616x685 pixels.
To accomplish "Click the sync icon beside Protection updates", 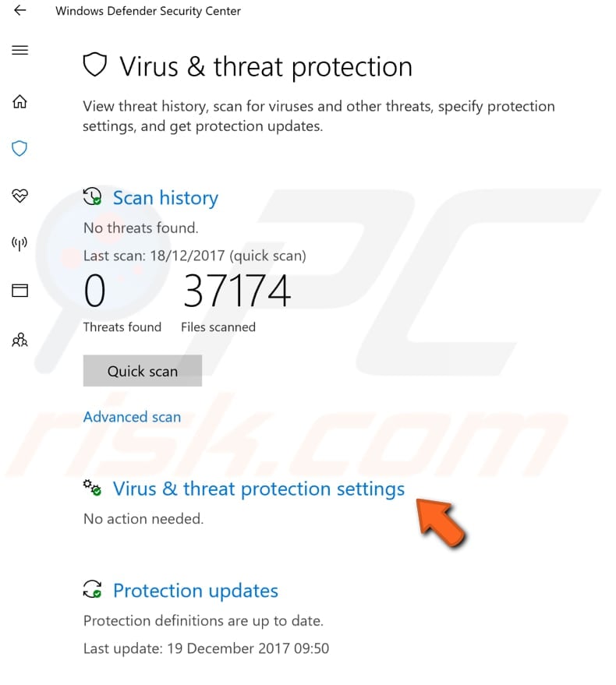I will [92, 589].
